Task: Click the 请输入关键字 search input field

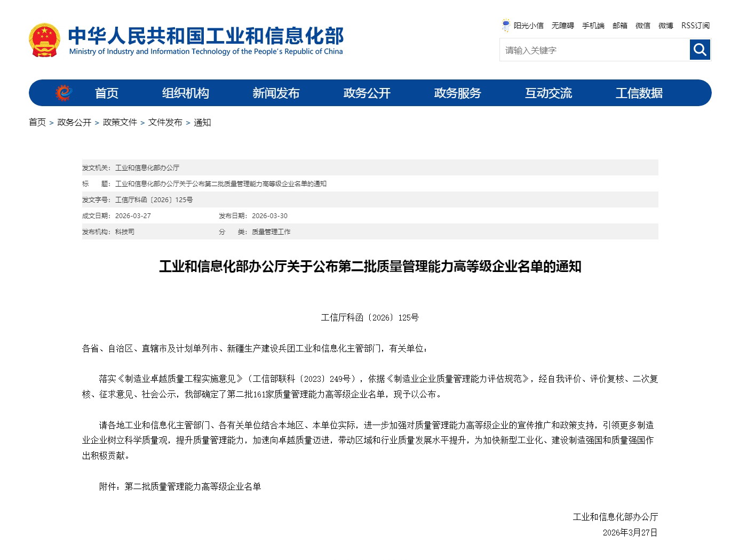Action: tap(587, 50)
